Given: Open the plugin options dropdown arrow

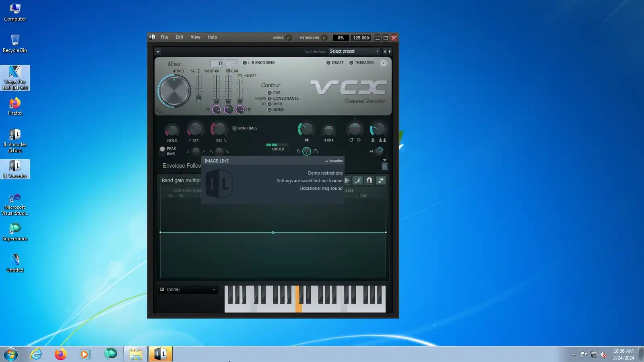Looking at the screenshot, I should tap(158, 51).
